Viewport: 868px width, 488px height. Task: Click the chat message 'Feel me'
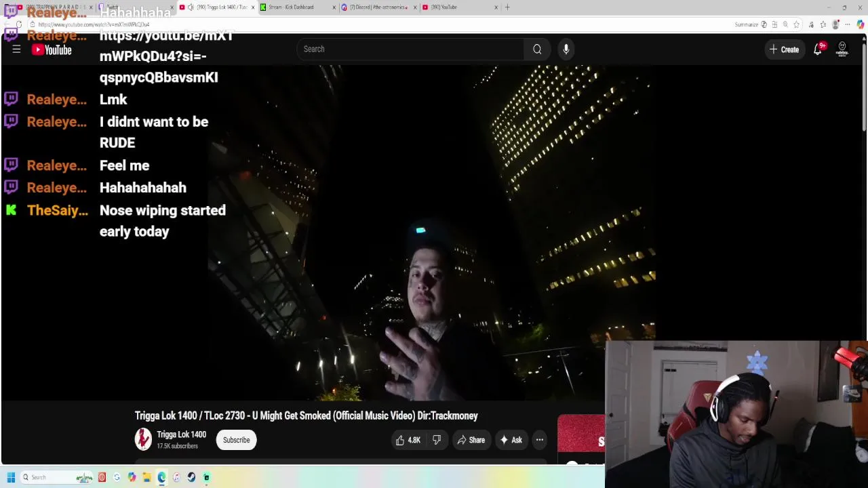tap(124, 165)
